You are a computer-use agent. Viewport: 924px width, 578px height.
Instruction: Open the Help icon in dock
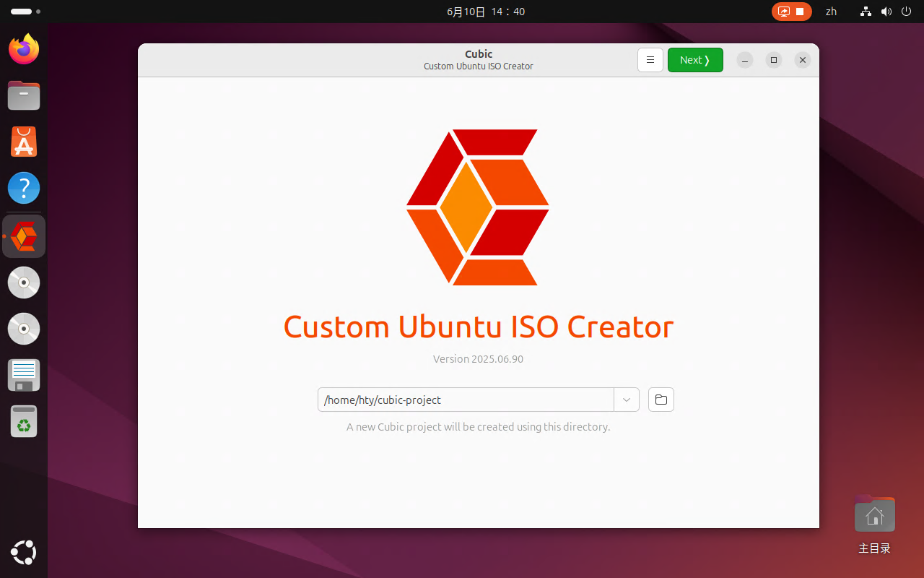coord(24,188)
